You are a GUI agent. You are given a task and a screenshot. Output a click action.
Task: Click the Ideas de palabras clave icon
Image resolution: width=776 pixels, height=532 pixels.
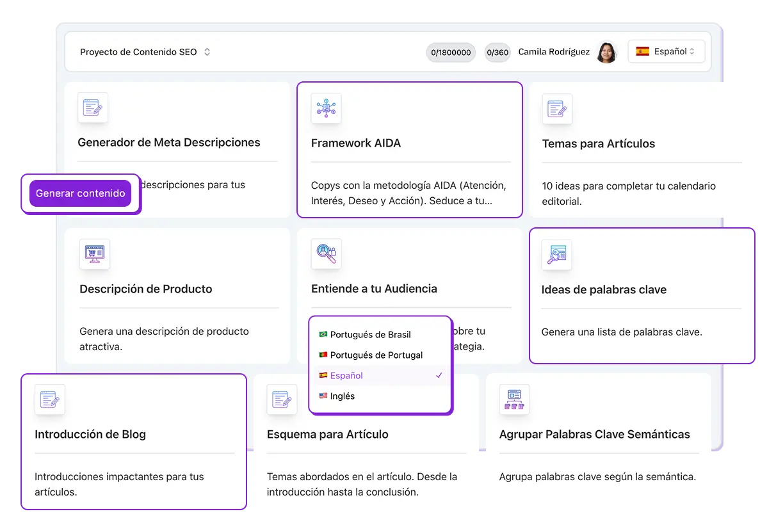(x=556, y=255)
